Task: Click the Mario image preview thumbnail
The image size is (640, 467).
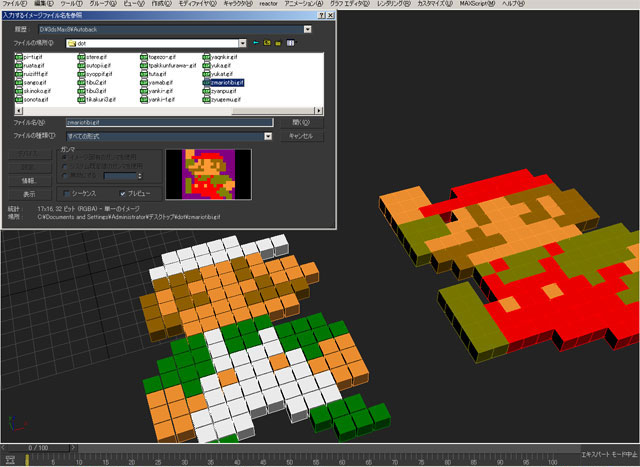Action: (209, 174)
